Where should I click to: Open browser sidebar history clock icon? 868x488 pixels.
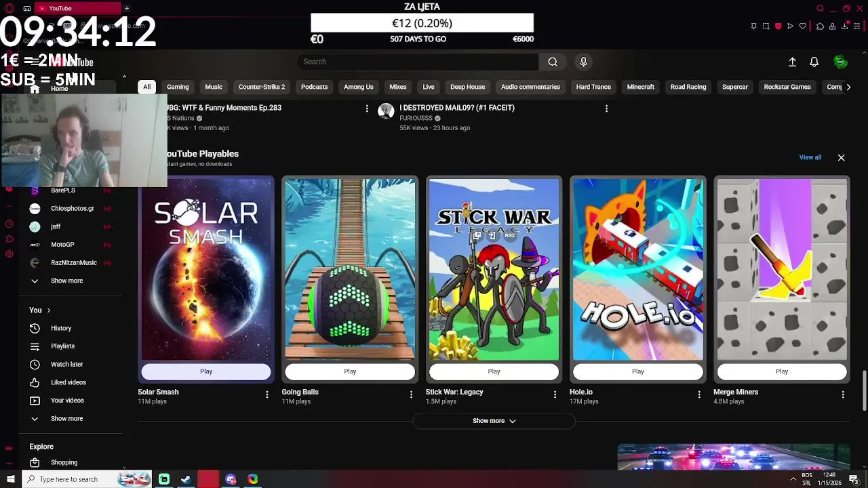tap(9, 224)
